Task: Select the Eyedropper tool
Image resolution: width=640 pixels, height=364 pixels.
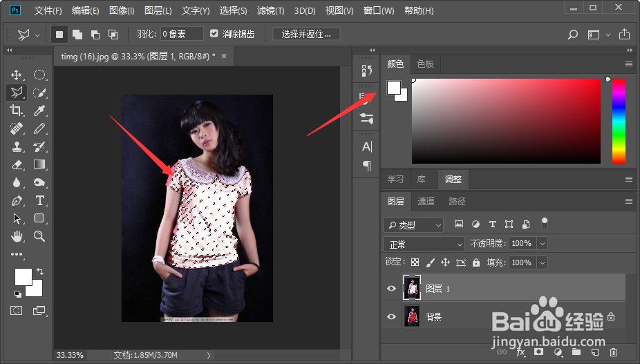Action: click(x=39, y=111)
